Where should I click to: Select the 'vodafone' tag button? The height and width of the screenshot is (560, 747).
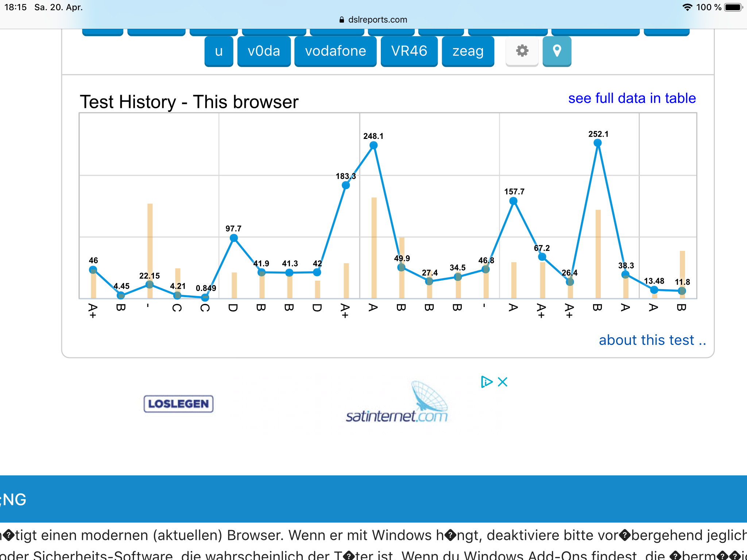point(335,51)
